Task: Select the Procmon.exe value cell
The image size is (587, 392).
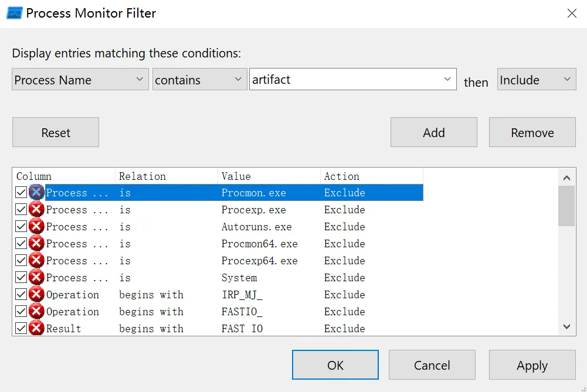Action: coord(253,193)
